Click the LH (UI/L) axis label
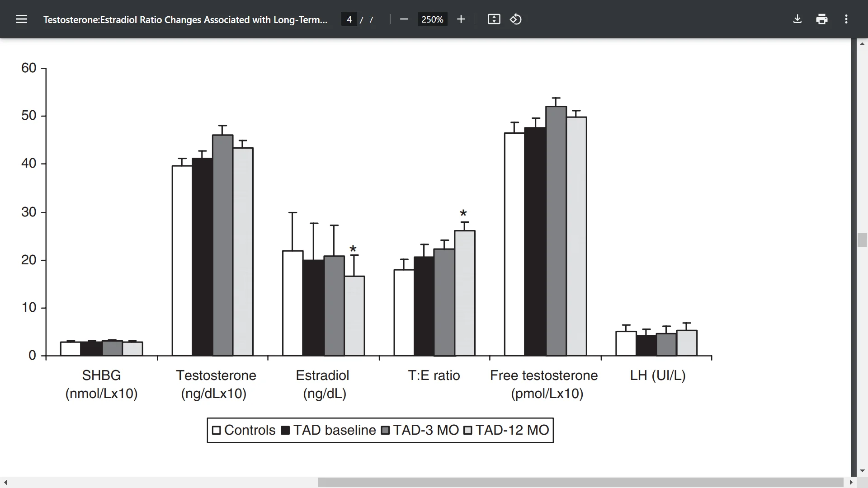 (658, 375)
